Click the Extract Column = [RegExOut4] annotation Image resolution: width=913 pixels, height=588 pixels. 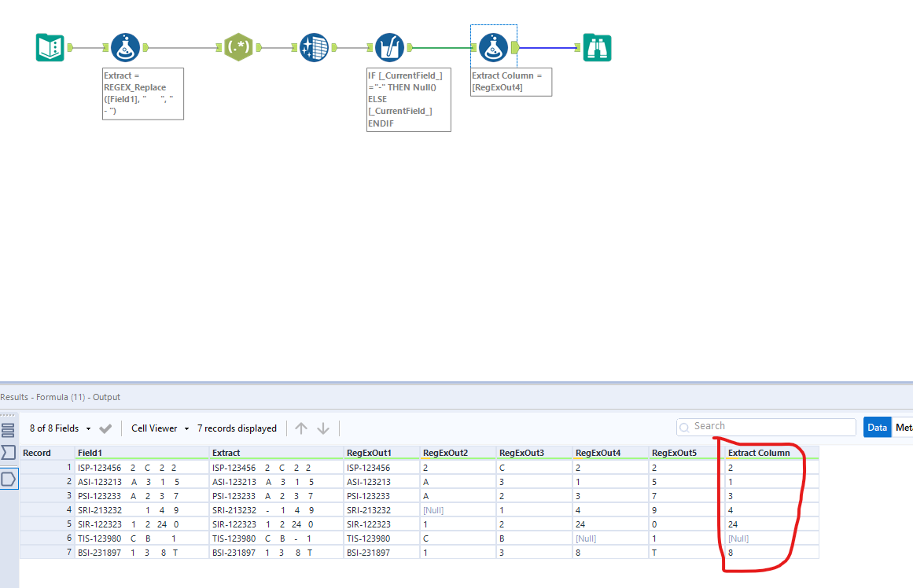point(511,82)
